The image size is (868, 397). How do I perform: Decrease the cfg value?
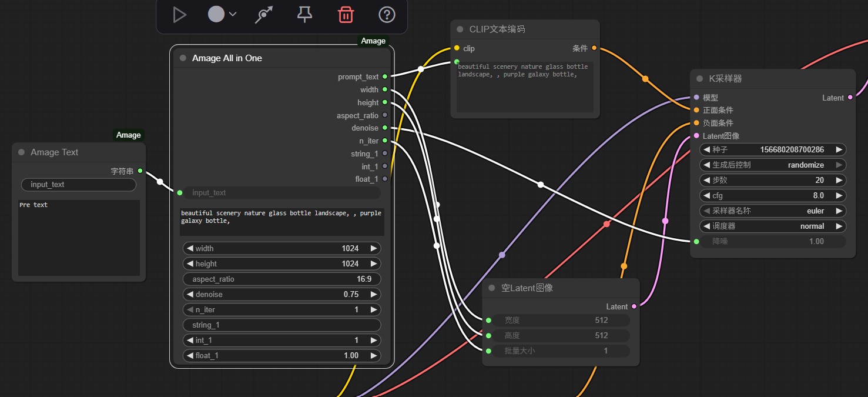click(707, 196)
